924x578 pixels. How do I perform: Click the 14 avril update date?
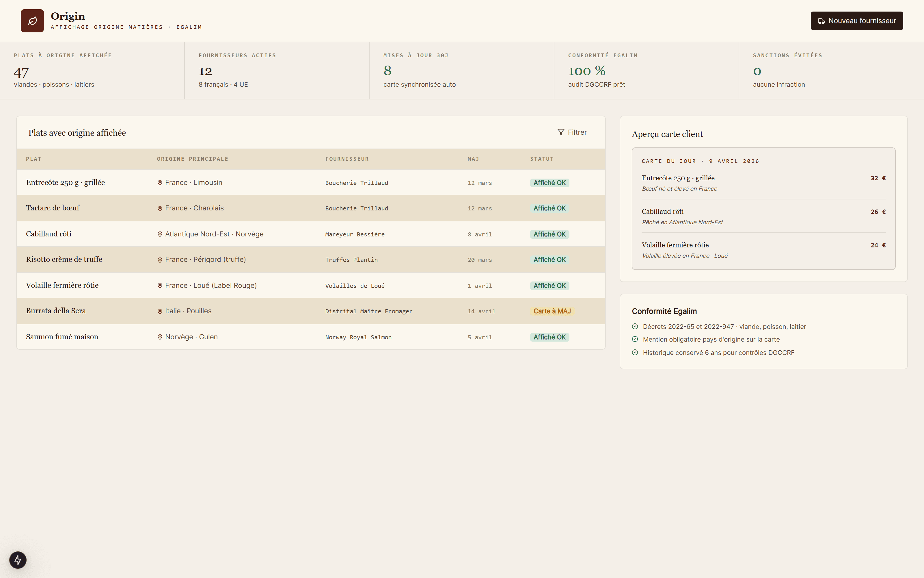481,311
